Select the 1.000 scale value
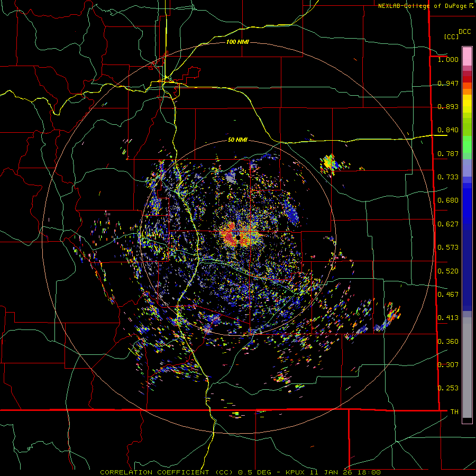 coord(448,59)
